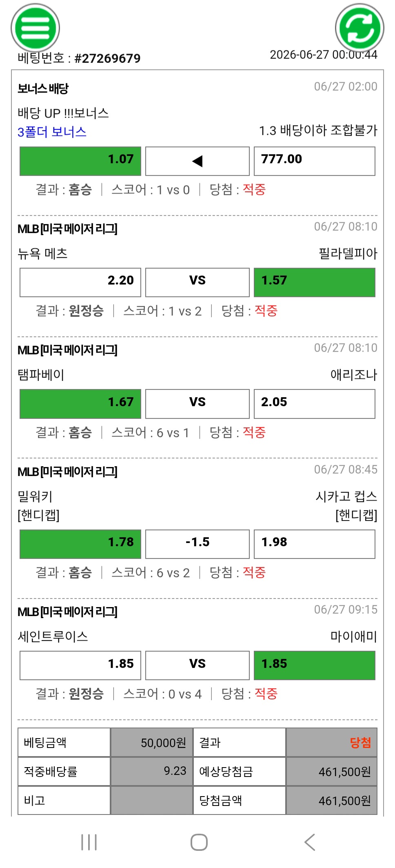Image resolution: width=395 pixels, height=868 pixels.
Task: Select 탬파베이 odds 1.67
Action: [80, 404]
